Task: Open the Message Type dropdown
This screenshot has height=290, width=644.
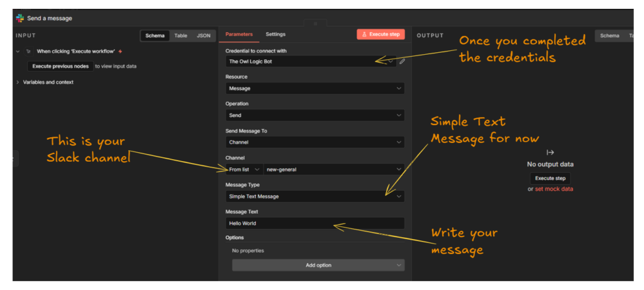Action: click(315, 196)
